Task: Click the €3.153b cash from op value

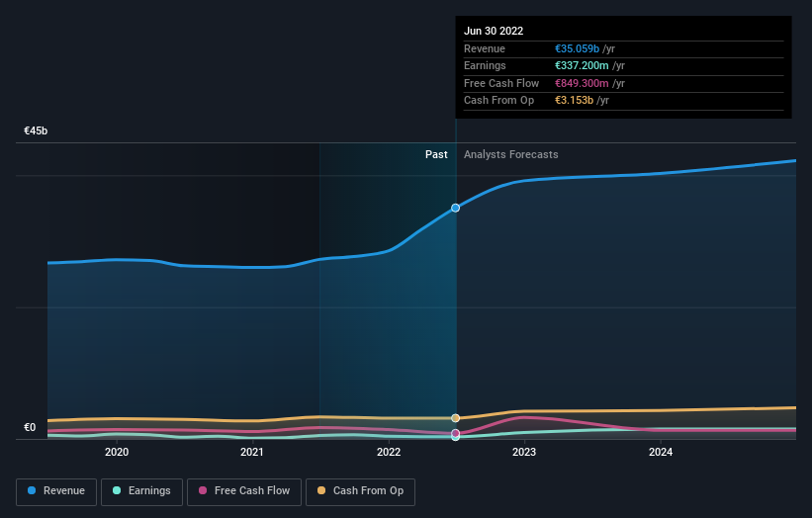Action: click(574, 101)
